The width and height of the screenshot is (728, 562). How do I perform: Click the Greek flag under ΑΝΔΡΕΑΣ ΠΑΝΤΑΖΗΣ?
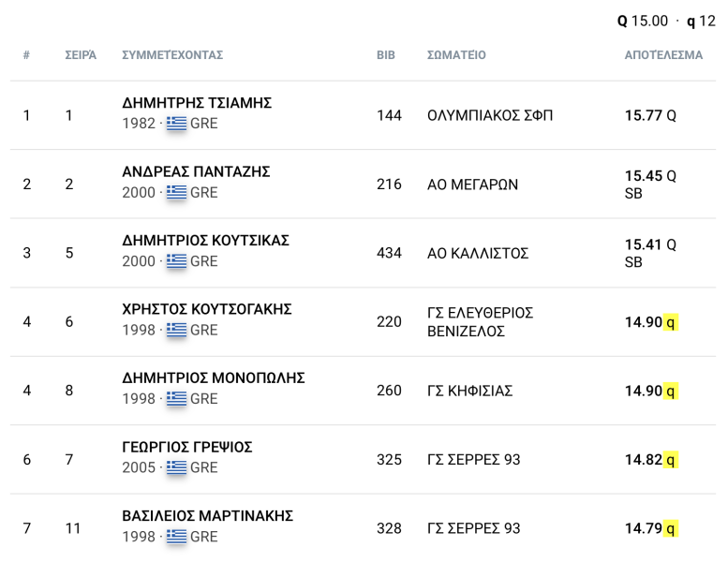(x=176, y=192)
